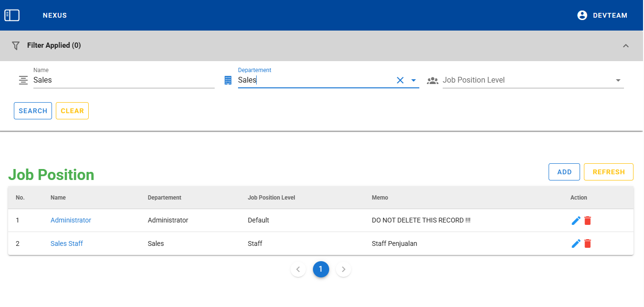
Task: Go to page 1 in pagination
Action: pos(321,269)
